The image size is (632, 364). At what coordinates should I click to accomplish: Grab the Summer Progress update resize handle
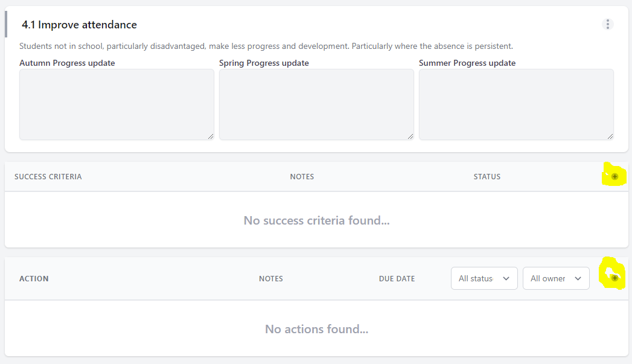point(610,136)
